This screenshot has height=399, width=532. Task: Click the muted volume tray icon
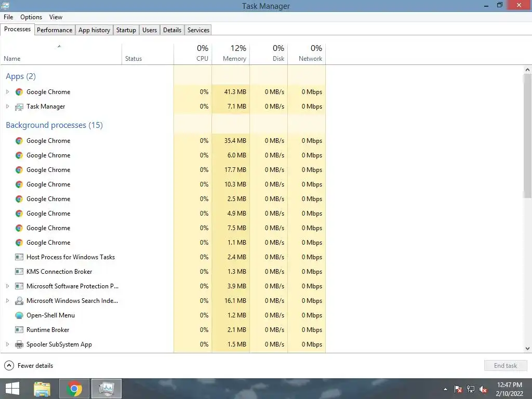(484, 389)
